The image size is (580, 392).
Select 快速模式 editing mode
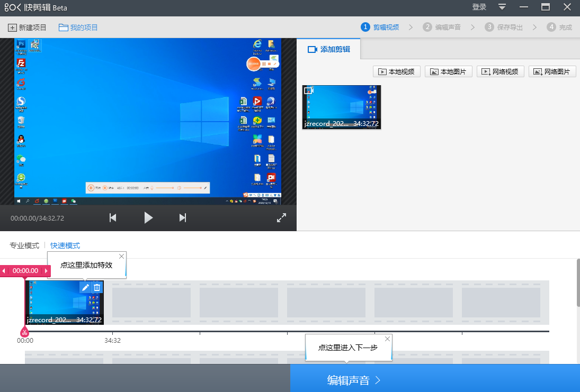point(65,245)
